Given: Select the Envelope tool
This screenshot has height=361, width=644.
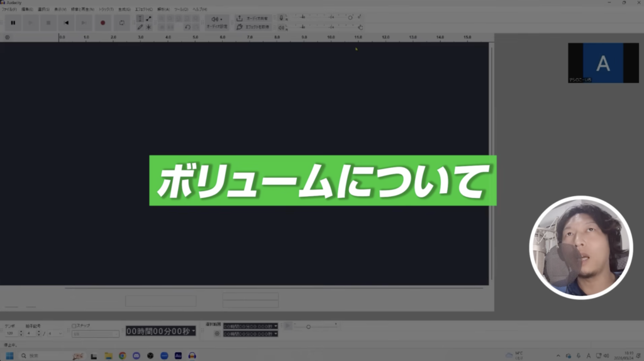Looking at the screenshot, I should coord(148,18).
